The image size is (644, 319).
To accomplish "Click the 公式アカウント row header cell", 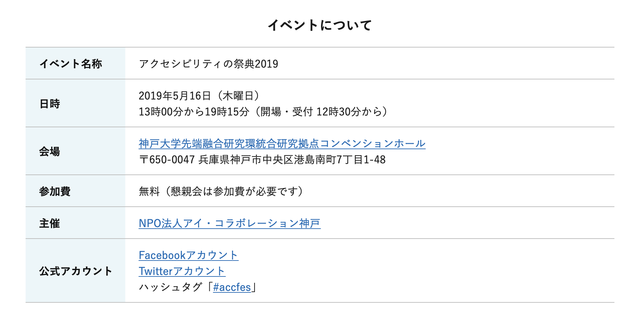I will pyautogui.click(x=75, y=271).
